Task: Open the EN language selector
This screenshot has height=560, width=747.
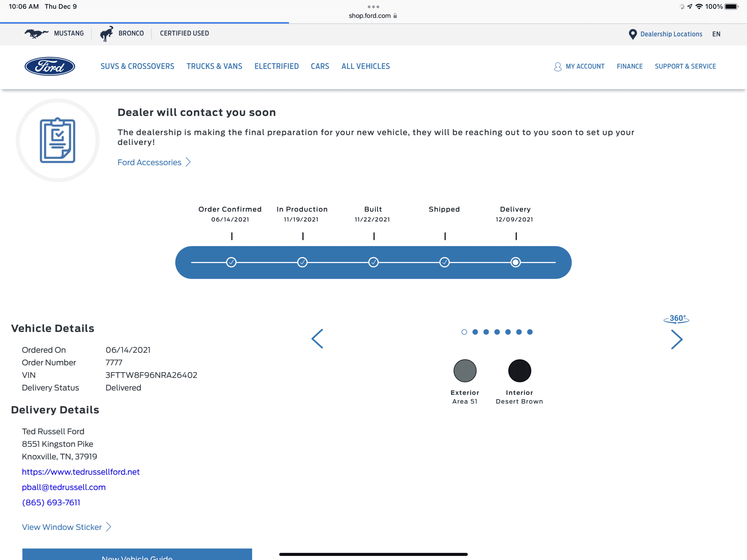Action: coord(716,34)
